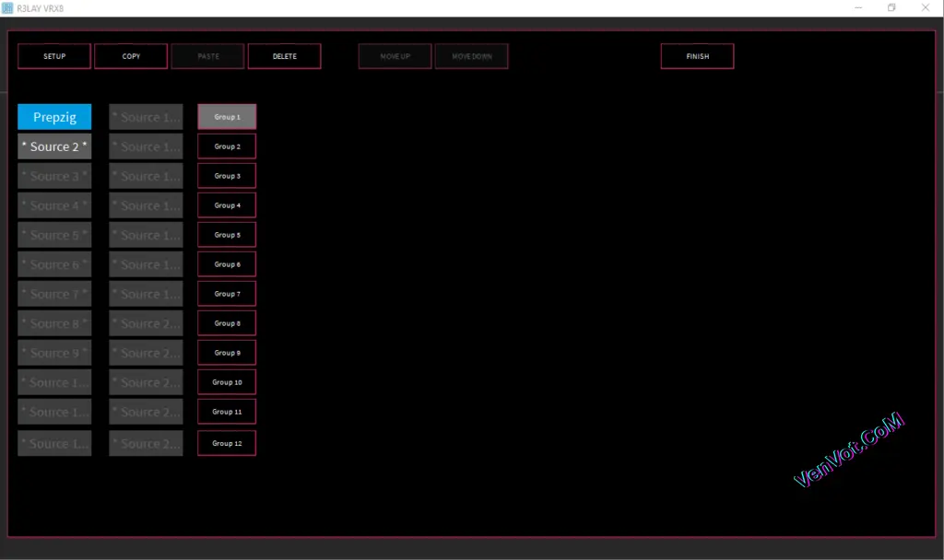This screenshot has width=944, height=560.
Task: Click the MOVE UP button
Action: [x=395, y=56]
